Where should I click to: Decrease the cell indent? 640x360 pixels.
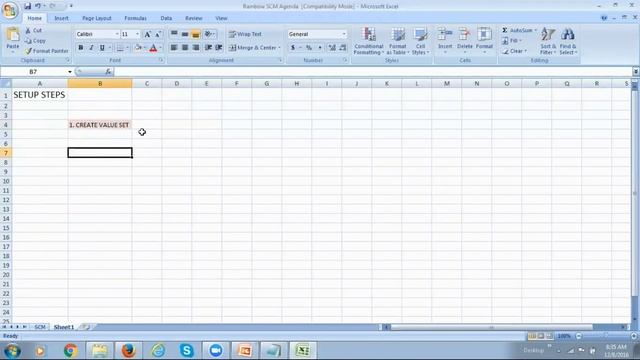tap(209, 48)
